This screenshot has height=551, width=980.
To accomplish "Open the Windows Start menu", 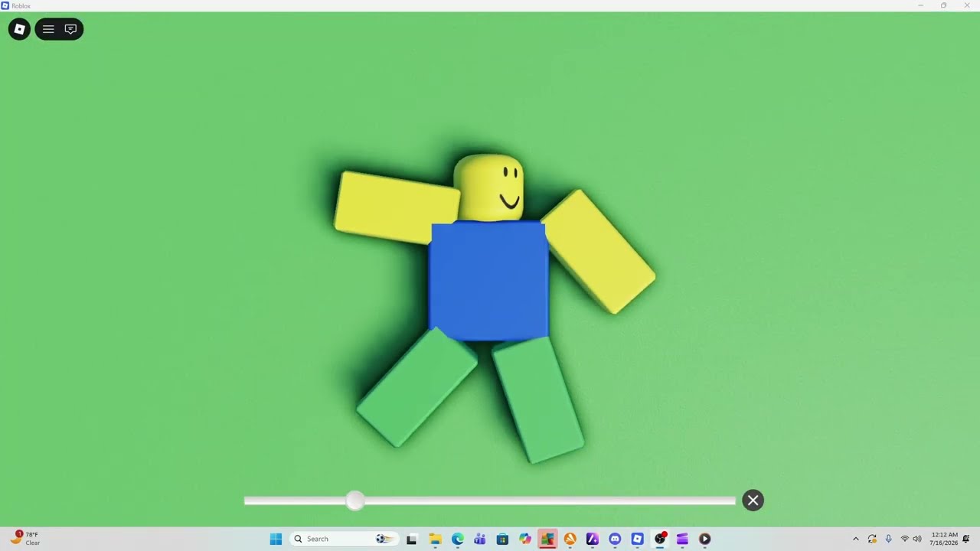I will click(x=276, y=539).
